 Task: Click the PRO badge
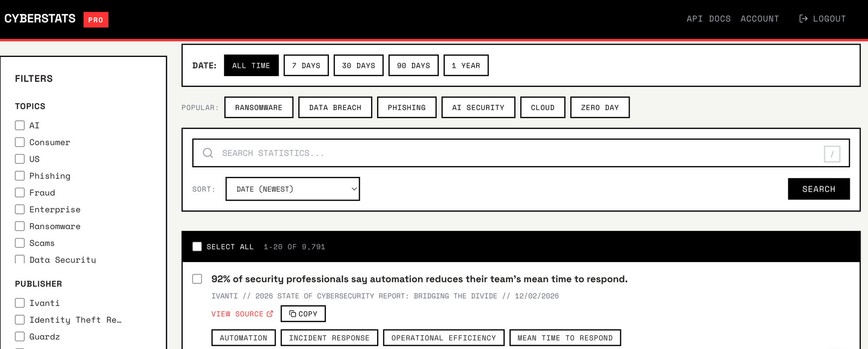click(x=96, y=20)
